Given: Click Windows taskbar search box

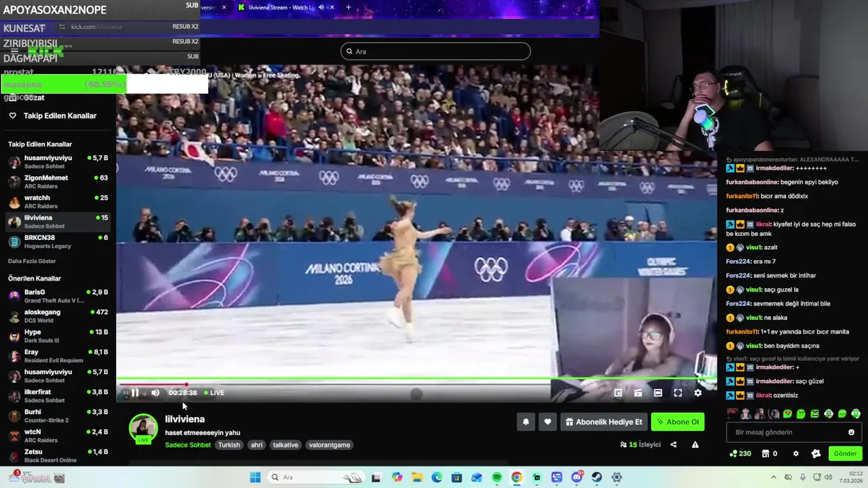Looking at the screenshot, I should click(316, 477).
